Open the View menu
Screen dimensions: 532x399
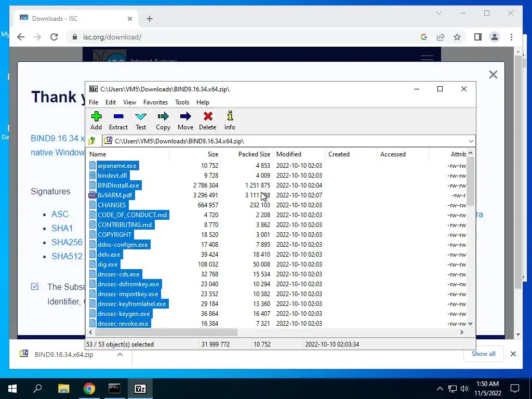pyautogui.click(x=129, y=102)
